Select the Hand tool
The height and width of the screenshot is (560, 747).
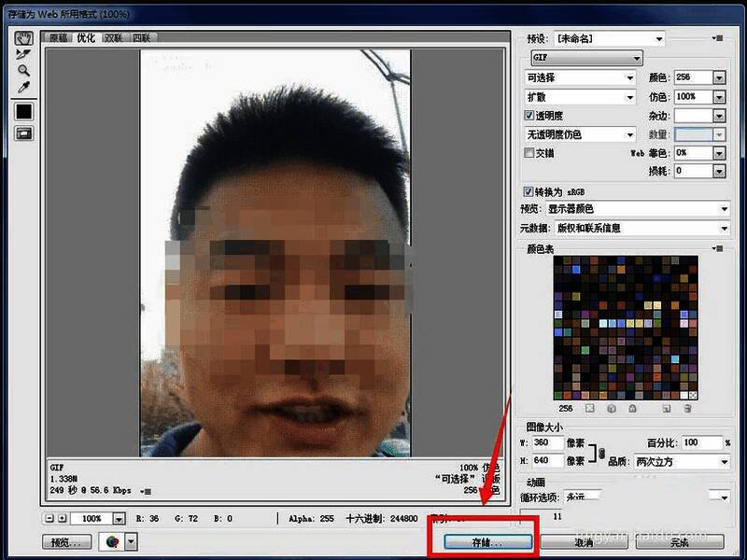(23, 38)
